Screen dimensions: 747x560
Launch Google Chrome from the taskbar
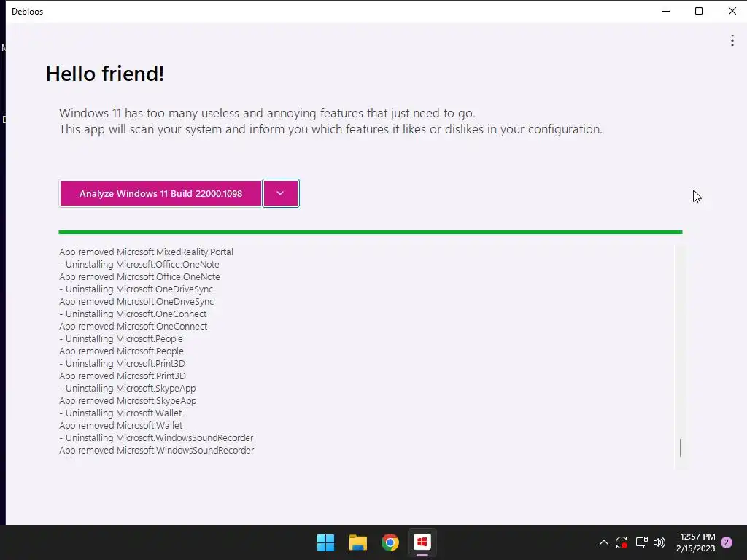coord(390,542)
